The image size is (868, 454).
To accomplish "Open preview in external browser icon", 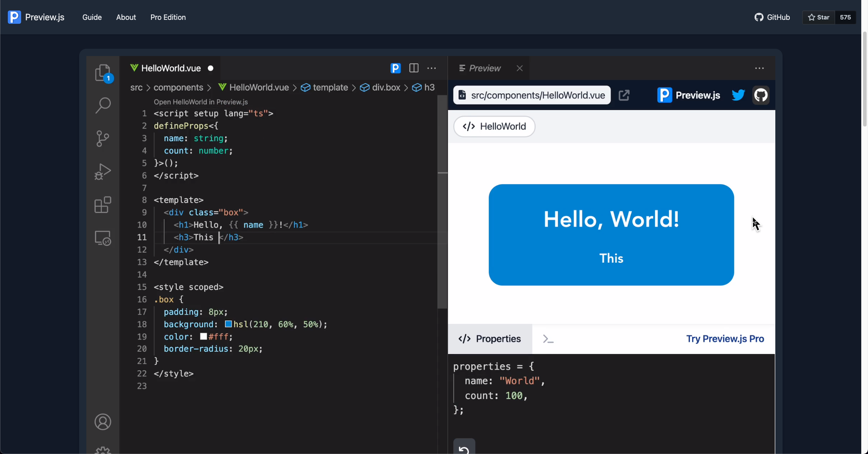I will pyautogui.click(x=624, y=95).
